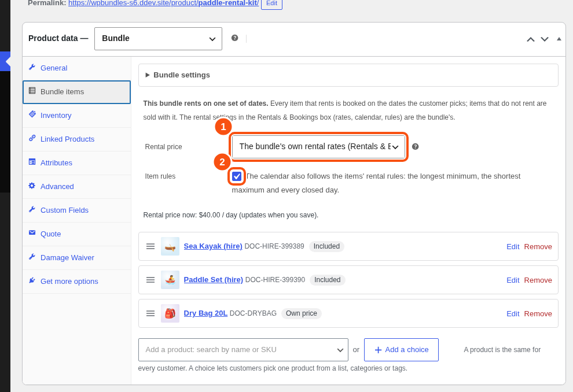
Task: Click the Inventory tab tag icon
Action: click(x=32, y=114)
